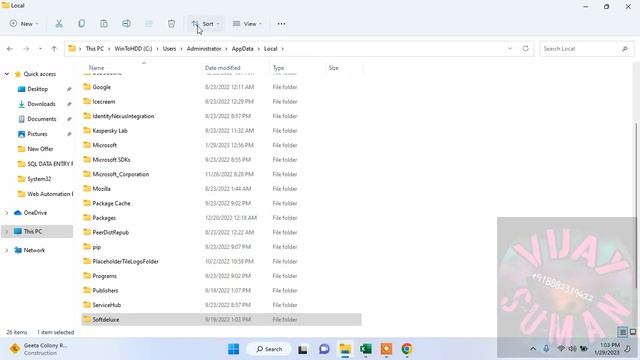Go up one folder level
Image resolution: width=640 pixels, height=360 pixels.
[54, 49]
